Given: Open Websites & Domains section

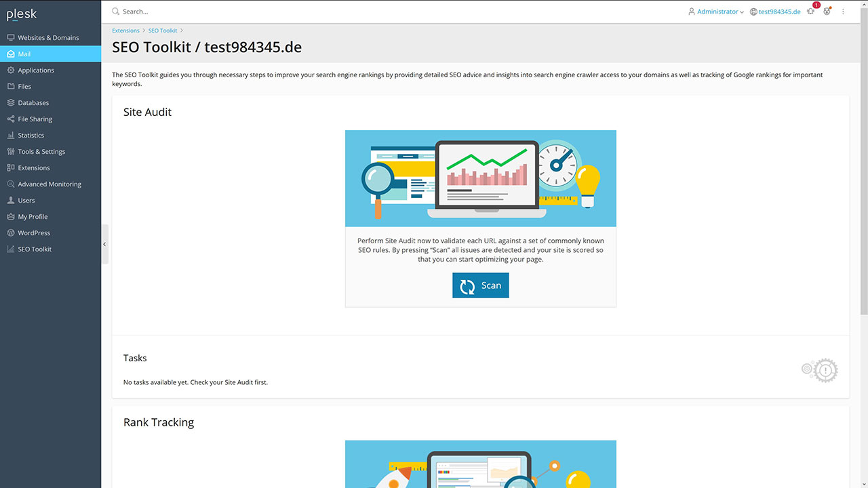Looking at the screenshot, I should tap(50, 38).
